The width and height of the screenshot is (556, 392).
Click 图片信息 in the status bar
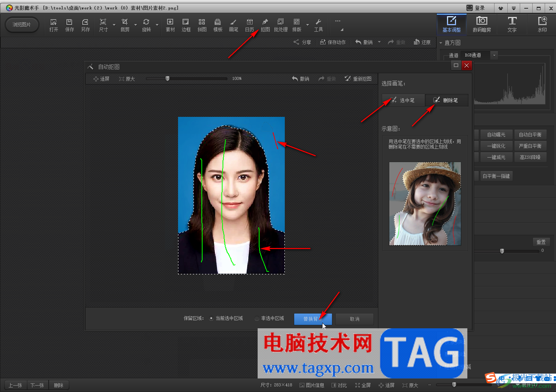coord(312,385)
